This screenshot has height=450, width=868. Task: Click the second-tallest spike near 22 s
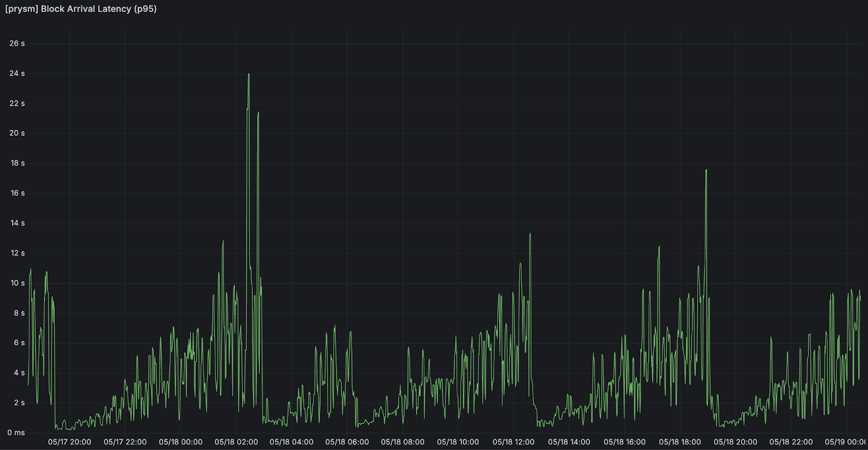point(258,113)
